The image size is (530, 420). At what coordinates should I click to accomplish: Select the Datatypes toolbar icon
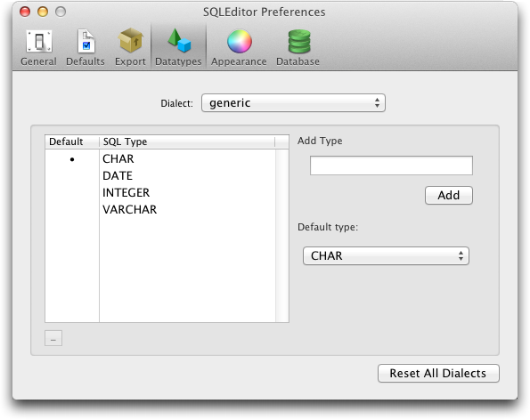[x=178, y=47]
